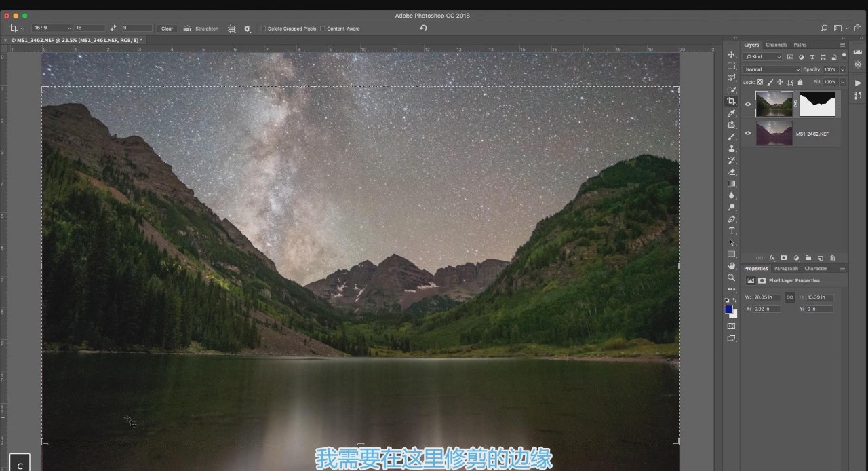The height and width of the screenshot is (471, 868).
Task: Hide the MS1_2462.NEF layer
Action: click(748, 134)
